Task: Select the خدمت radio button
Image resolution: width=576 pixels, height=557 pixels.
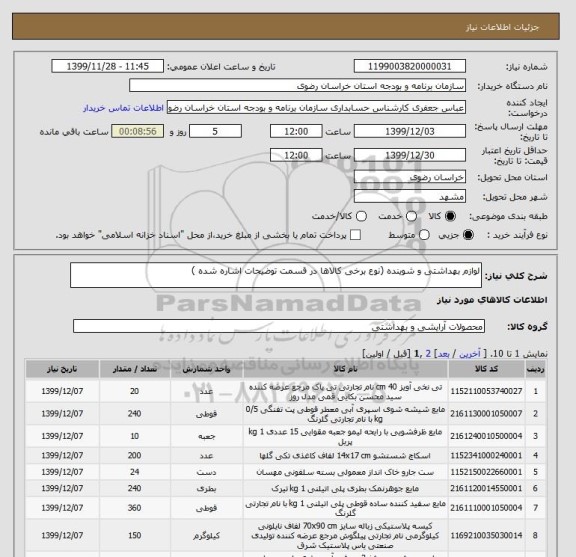Action: 411,216
